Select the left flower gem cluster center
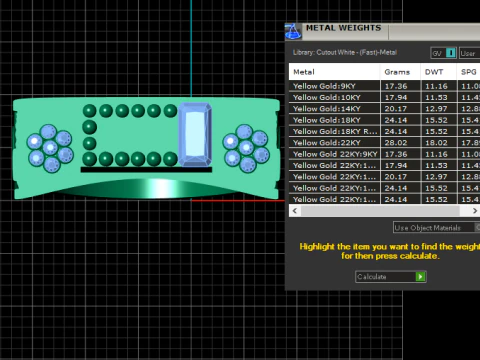 pos(50,147)
